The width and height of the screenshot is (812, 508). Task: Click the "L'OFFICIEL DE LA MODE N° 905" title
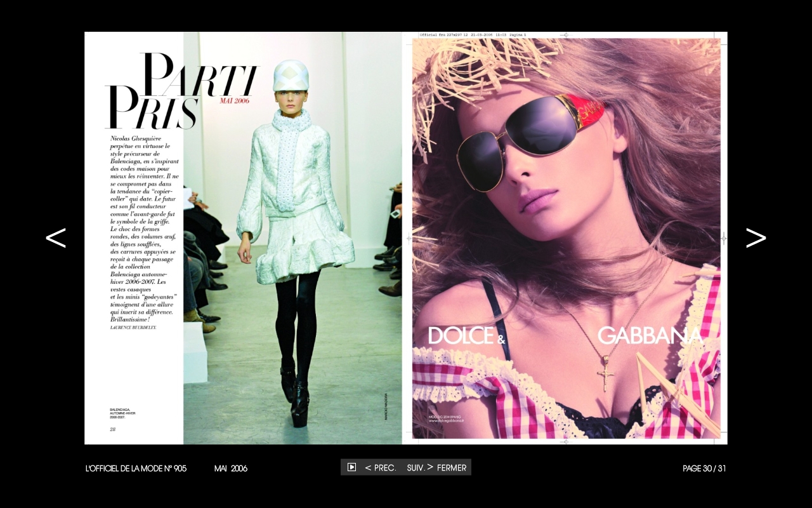[136, 469]
